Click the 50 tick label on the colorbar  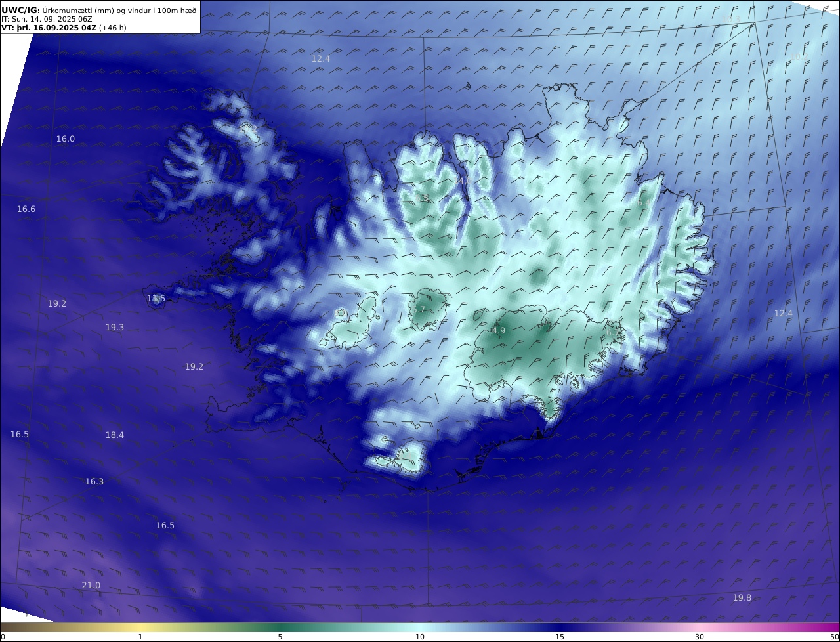(x=834, y=637)
